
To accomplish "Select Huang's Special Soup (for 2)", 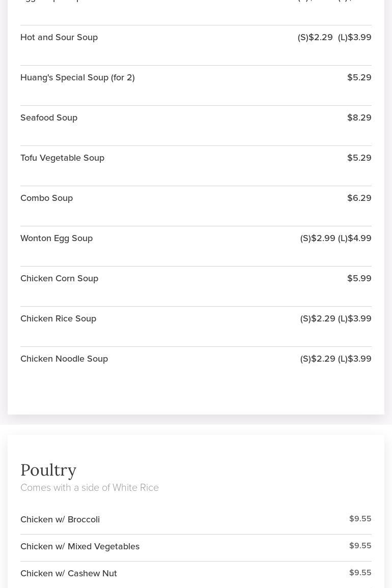I will tap(77, 77).
